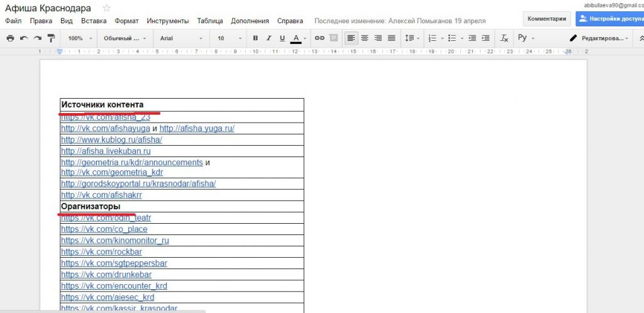Open the Файл menu

[13, 21]
